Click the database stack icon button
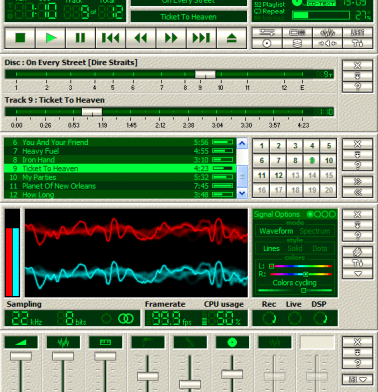 click(x=297, y=43)
